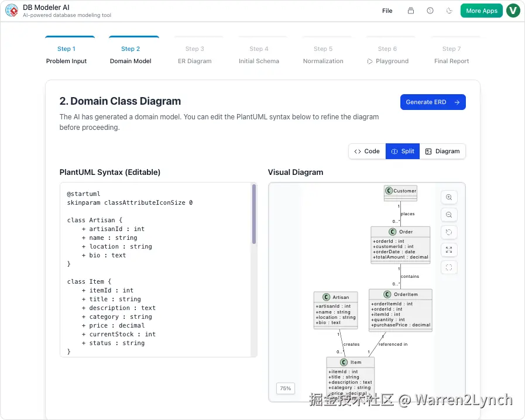Toggle dark mode moon icon

tap(449, 11)
